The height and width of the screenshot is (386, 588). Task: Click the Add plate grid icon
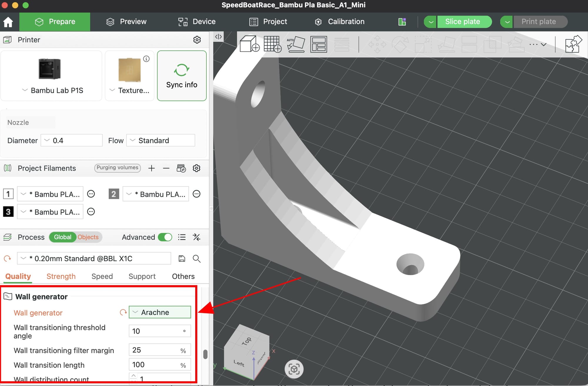272,44
